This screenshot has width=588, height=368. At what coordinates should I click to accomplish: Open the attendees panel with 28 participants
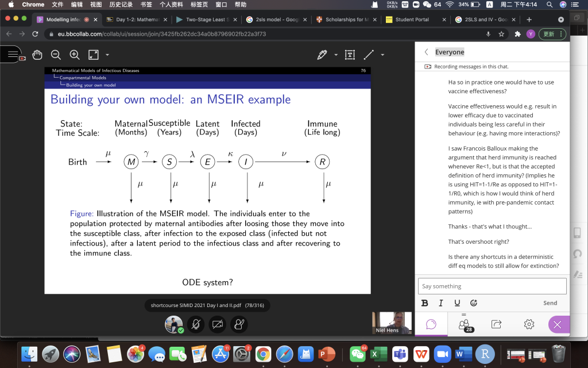pyautogui.click(x=464, y=324)
